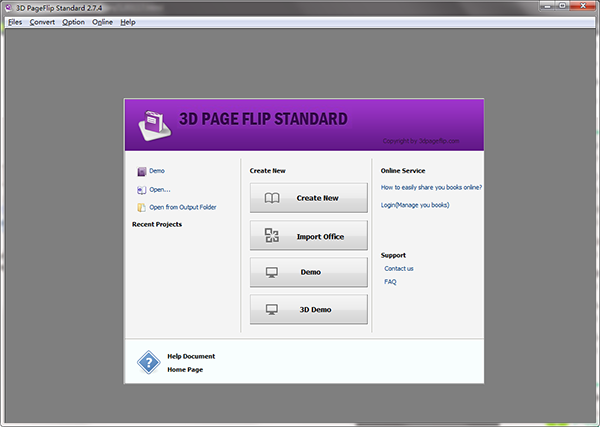Click the blue question mark help icon
This screenshot has height=427, width=600.
click(x=149, y=362)
